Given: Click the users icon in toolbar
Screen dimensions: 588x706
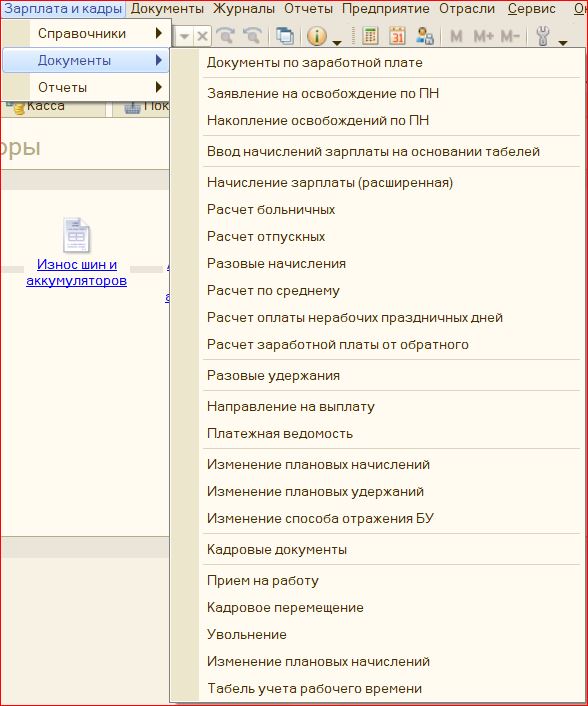Looking at the screenshot, I should point(424,36).
